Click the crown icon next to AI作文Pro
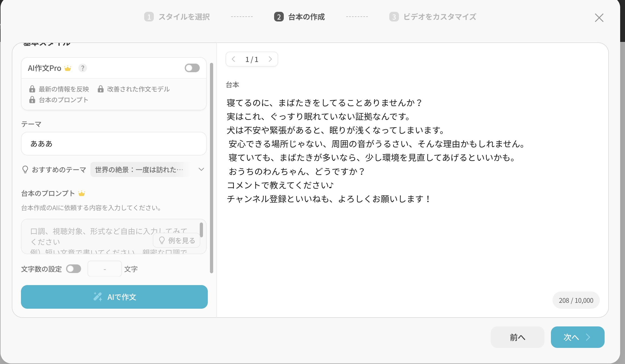The width and height of the screenshot is (625, 364). (68, 68)
